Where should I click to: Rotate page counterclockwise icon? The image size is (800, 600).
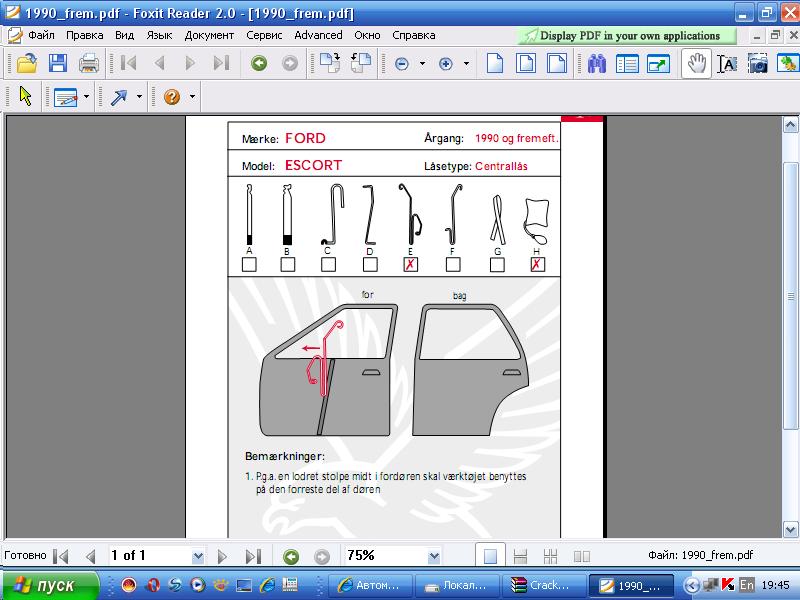click(361, 63)
